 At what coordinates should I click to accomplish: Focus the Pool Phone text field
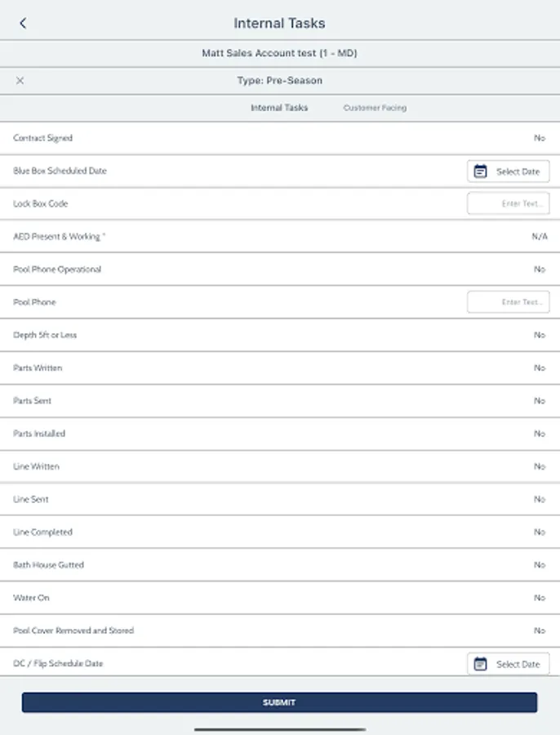click(x=508, y=302)
